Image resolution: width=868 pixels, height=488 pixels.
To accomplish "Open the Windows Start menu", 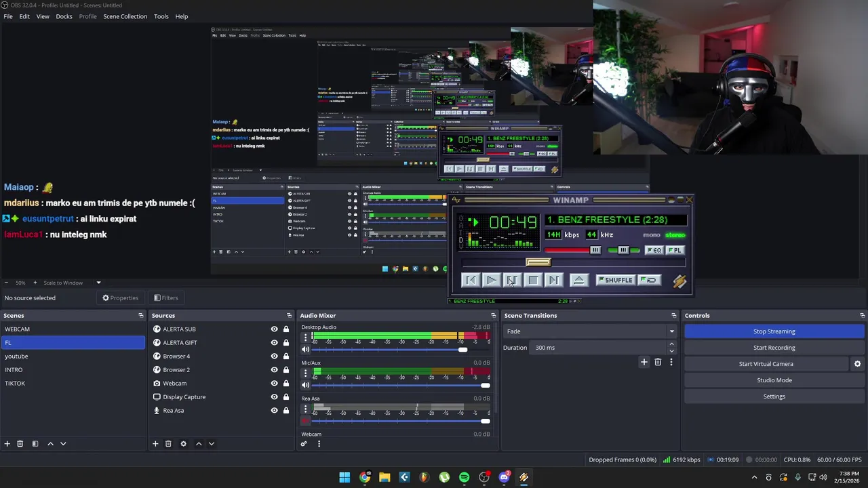I will [344, 477].
